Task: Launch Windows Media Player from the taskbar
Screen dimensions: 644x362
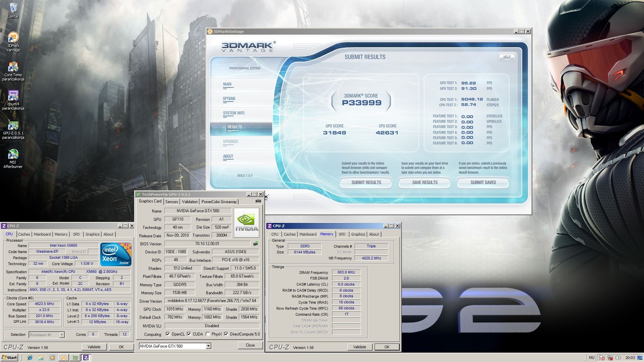Action: tap(52, 358)
